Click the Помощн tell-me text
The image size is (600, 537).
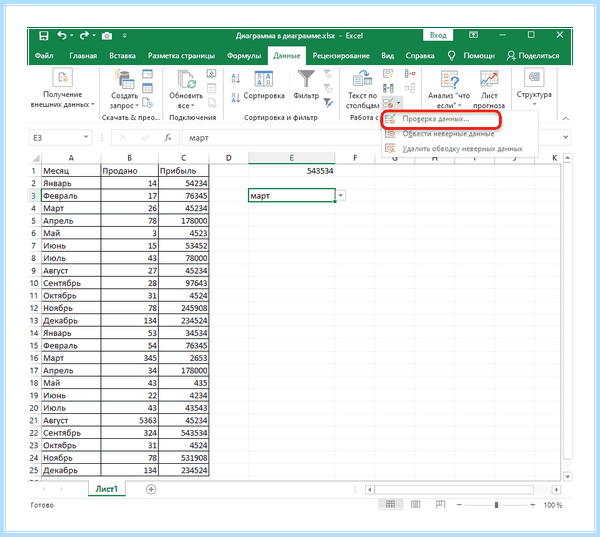click(479, 56)
